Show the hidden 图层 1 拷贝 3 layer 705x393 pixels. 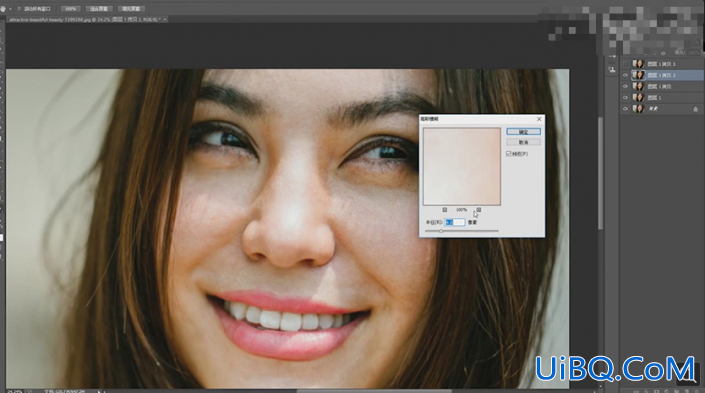pos(625,64)
